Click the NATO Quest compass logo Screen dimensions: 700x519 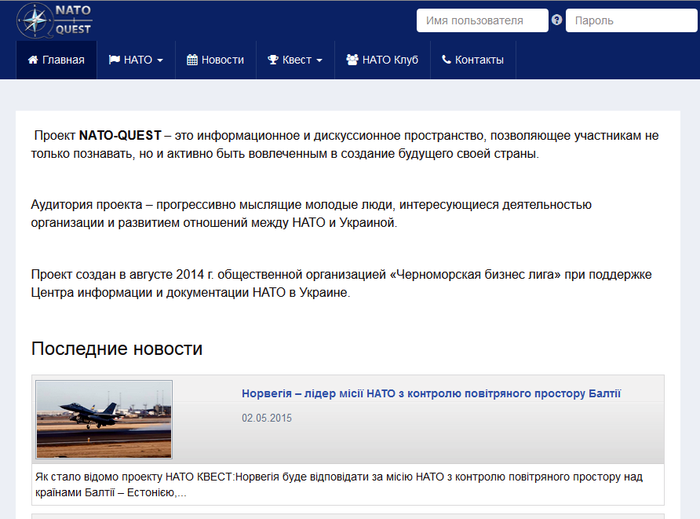(54, 21)
